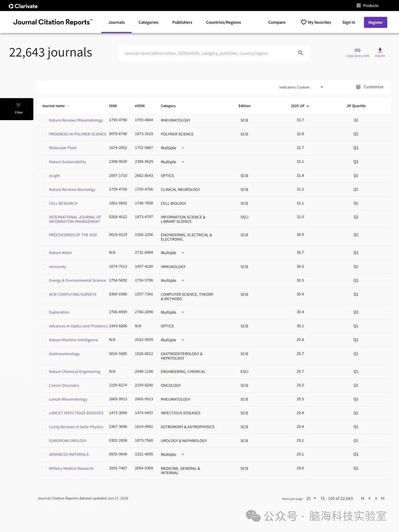
Task: Click the "76 - 100 of 22,643" text
Action: point(336,498)
